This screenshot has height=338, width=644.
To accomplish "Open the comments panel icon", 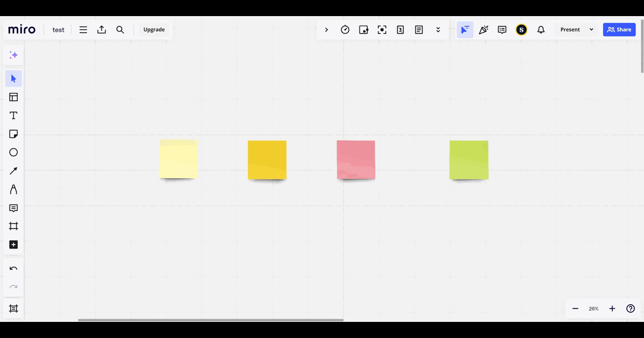I will coord(502,30).
